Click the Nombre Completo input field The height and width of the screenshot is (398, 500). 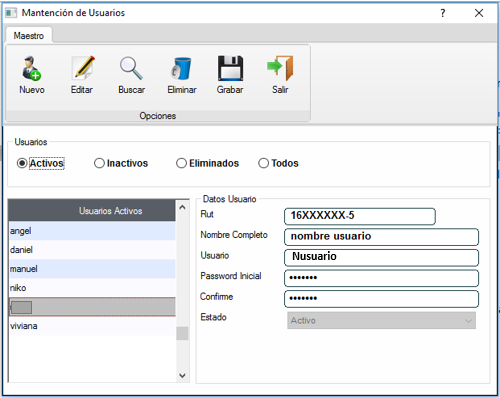[381, 237]
